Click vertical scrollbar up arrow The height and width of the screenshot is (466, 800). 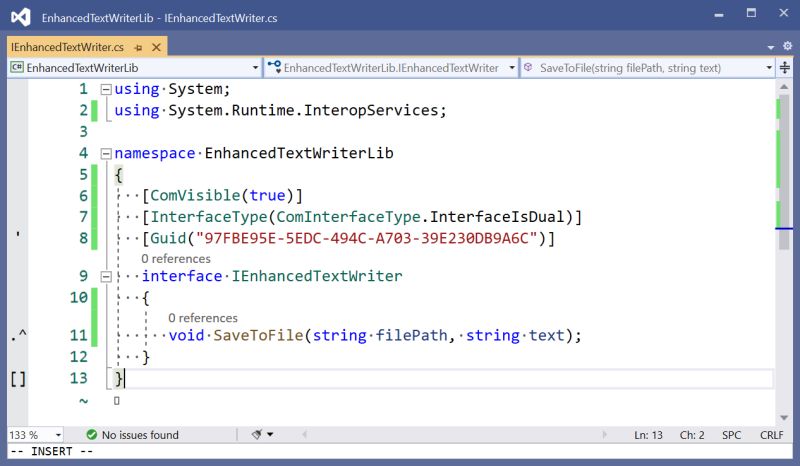click(x=784, y=87)
